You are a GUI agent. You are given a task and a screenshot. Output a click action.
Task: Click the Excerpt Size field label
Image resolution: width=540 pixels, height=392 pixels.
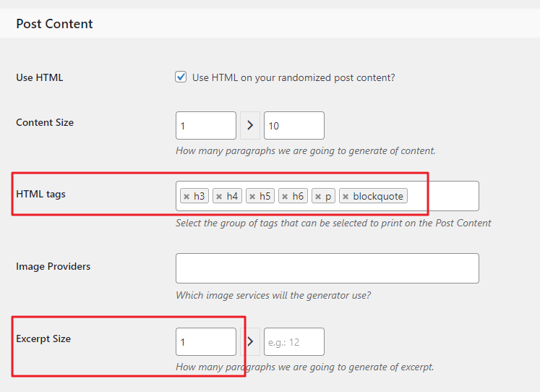tap(43, 338)
